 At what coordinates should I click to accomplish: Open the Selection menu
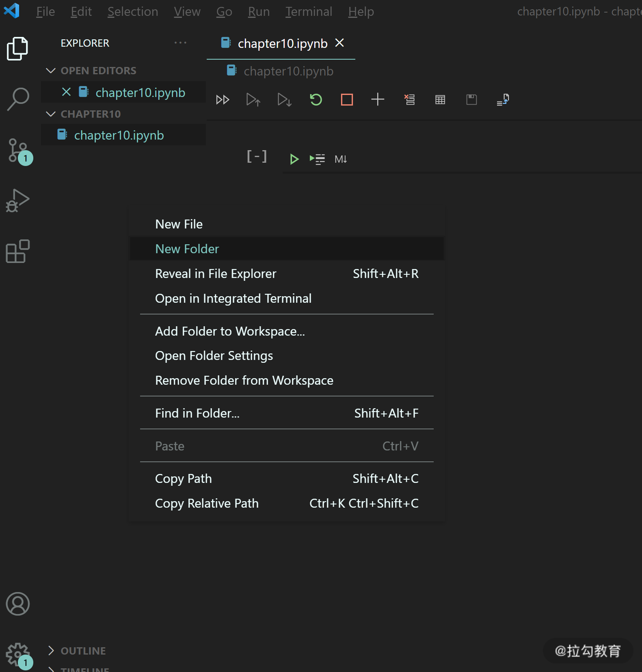[133, 11]
